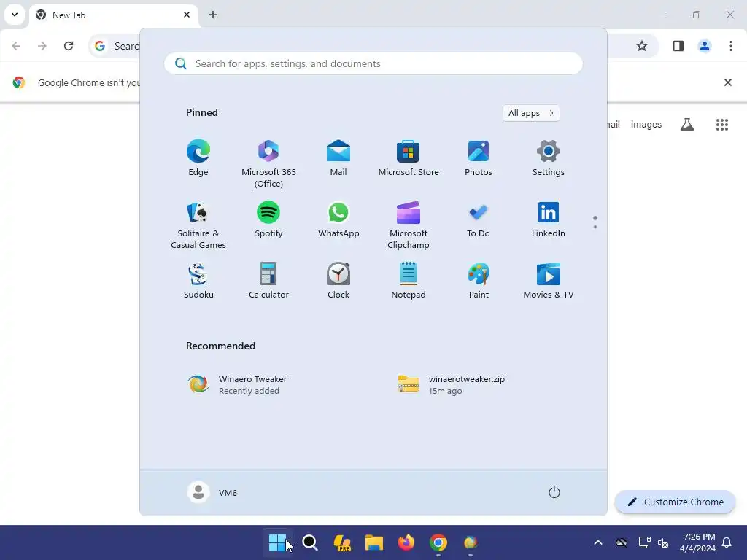The height and width of the screenshot is (560, 747).
Task: Open Winaero Tweaker taskbar icon
Action: 471,542
